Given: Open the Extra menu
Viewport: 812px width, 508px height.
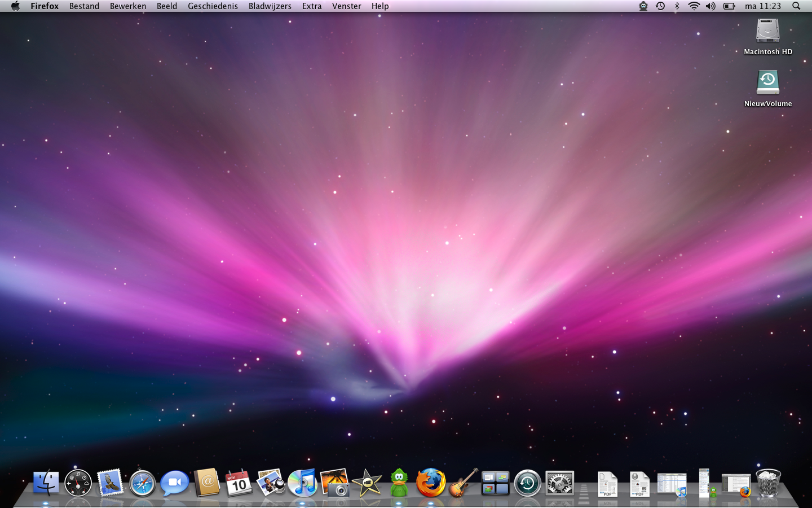Looking at the screenshot, I should (312, 6).
